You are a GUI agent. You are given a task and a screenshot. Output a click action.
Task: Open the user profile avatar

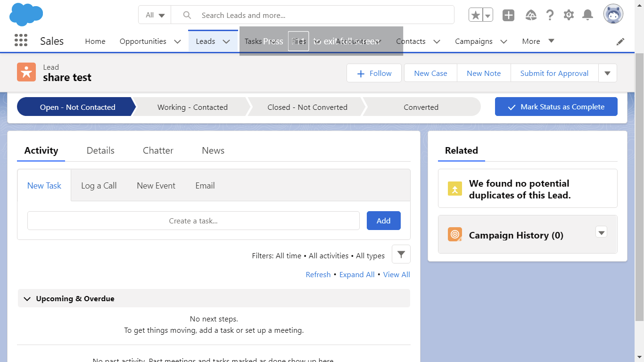(x=613, y=14)
